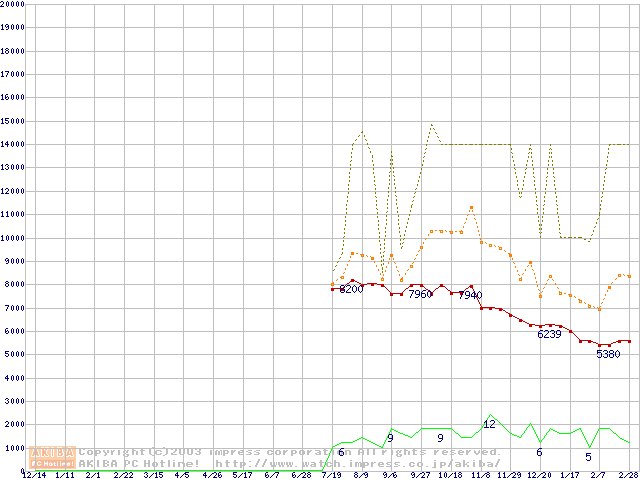Select the 14000 y-axis label

coord(13,144)
